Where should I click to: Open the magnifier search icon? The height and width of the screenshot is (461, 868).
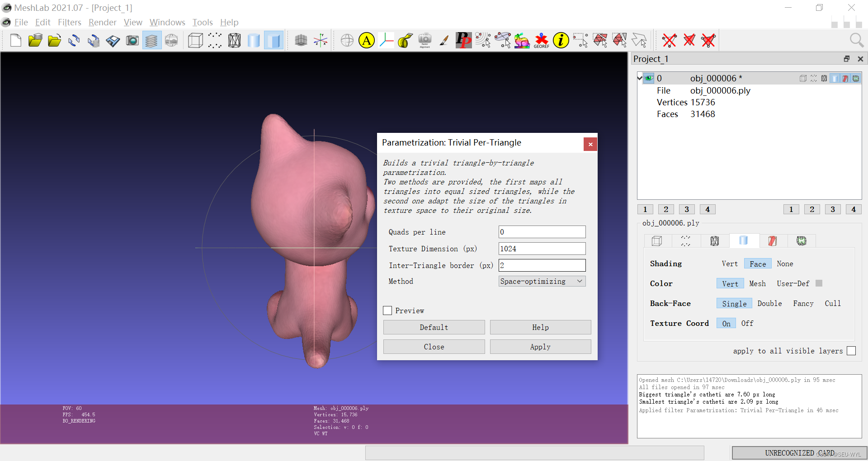[856, 41]
